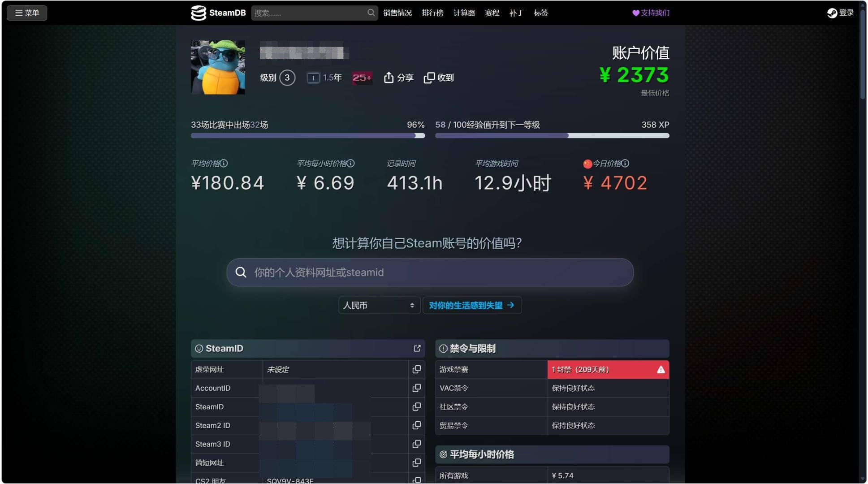The height and width of the screenshot is (484, 868).
Task: Click the Squirtle profile avatar
Action: (218, 67)
